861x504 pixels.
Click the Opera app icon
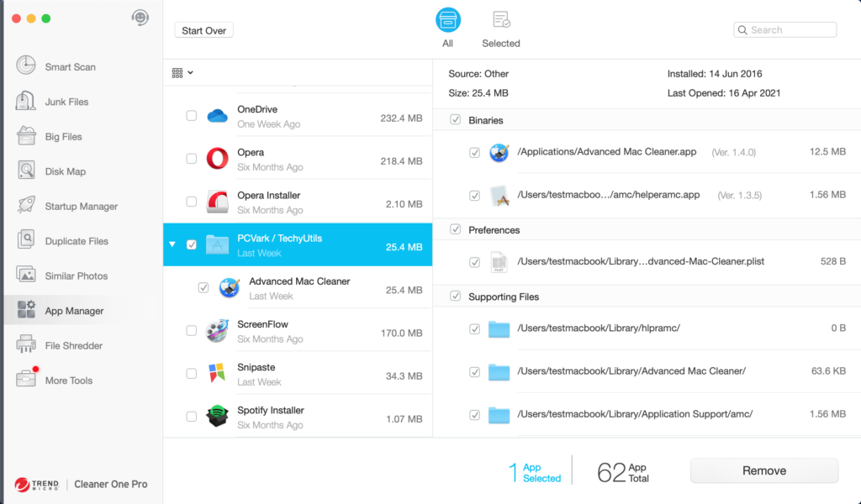[217, 159]
